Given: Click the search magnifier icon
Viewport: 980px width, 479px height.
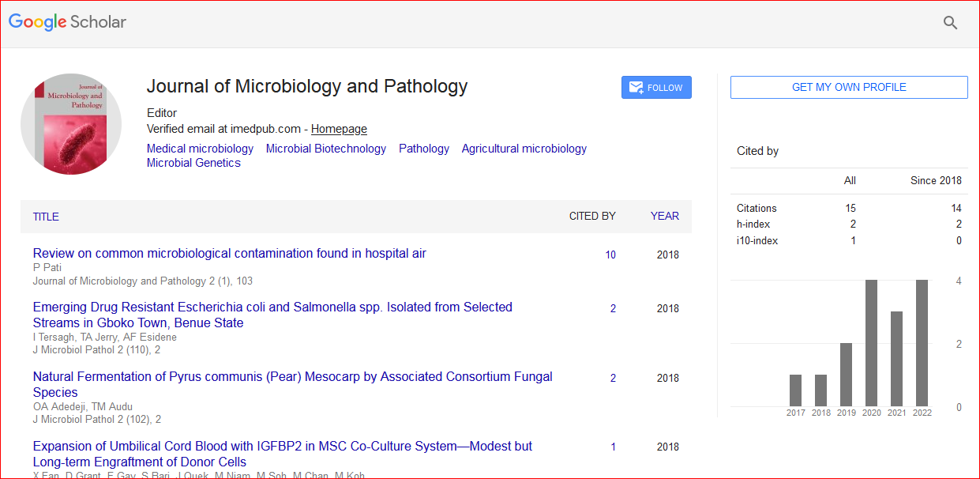Looking at the screenshot, I should pos(951,23).
